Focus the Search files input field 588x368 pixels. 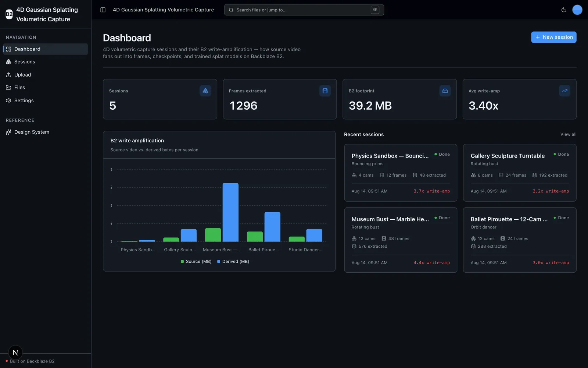pyautogui.click(x=304, y=10)
